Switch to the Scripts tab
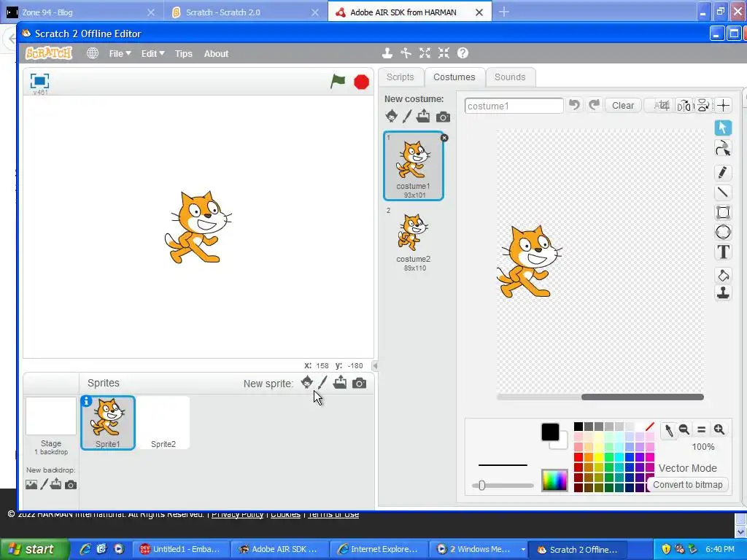 400,77
